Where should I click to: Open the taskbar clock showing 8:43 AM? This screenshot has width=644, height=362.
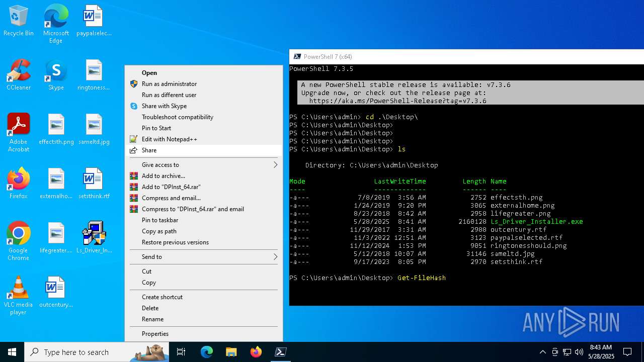coord(601,352)
